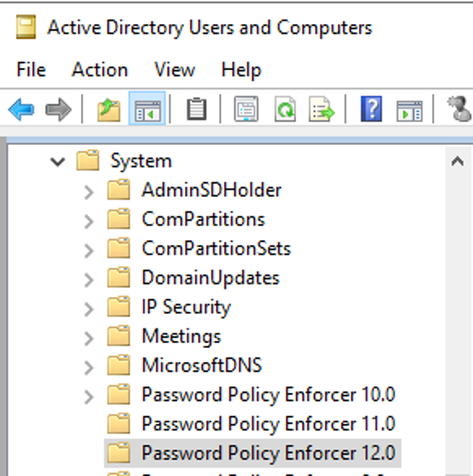
Task: Select MicrosoftDNS in the tree
Action: (202, 365)
